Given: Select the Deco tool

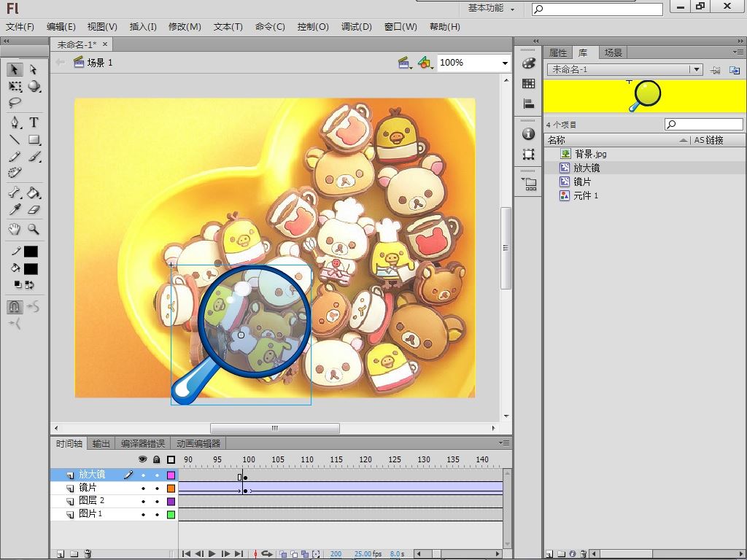Looking at the screenshot, I should pos(15,172).
